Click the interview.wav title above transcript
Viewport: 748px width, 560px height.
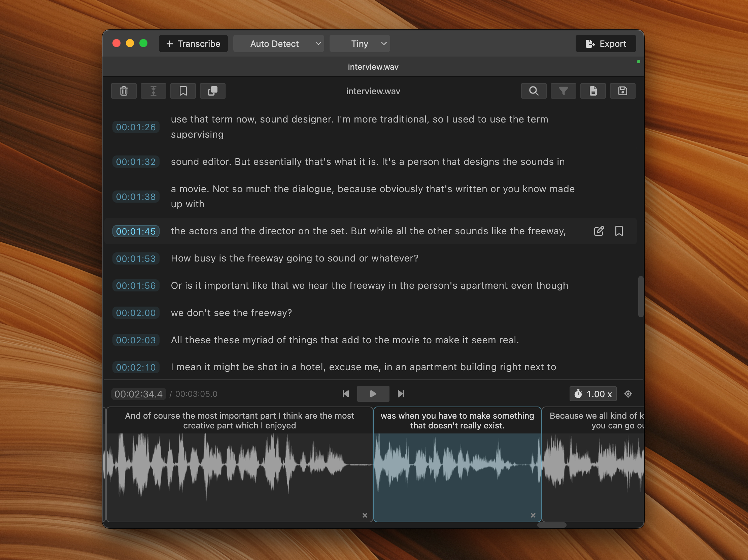click(373, 91)
